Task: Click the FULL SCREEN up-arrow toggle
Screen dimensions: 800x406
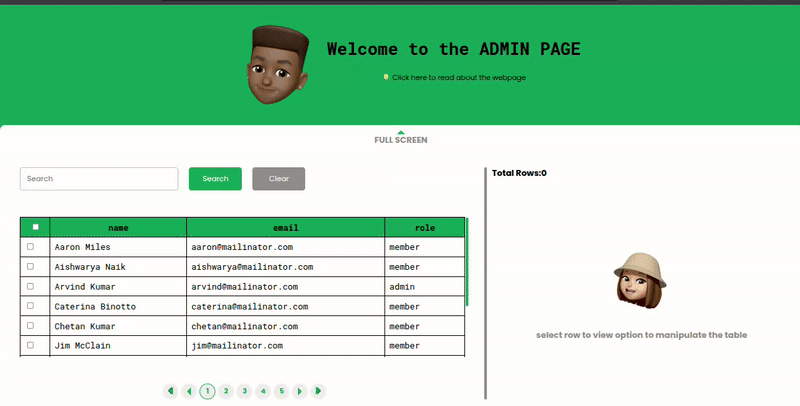Action: [401, 137]
